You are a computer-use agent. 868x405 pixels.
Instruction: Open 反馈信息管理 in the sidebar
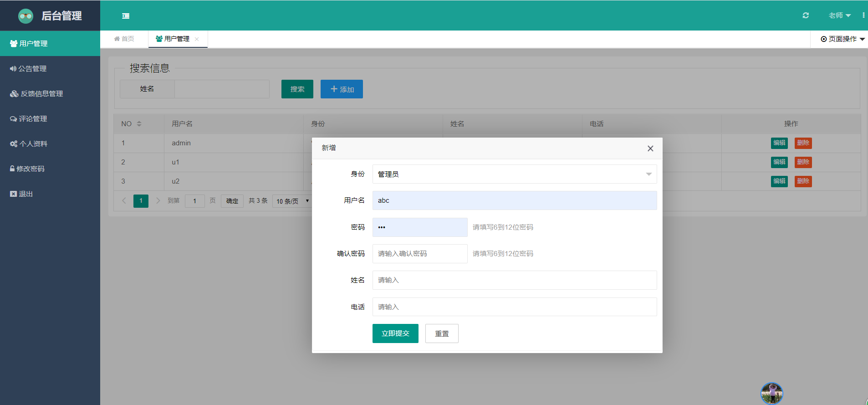click(50, 93)
